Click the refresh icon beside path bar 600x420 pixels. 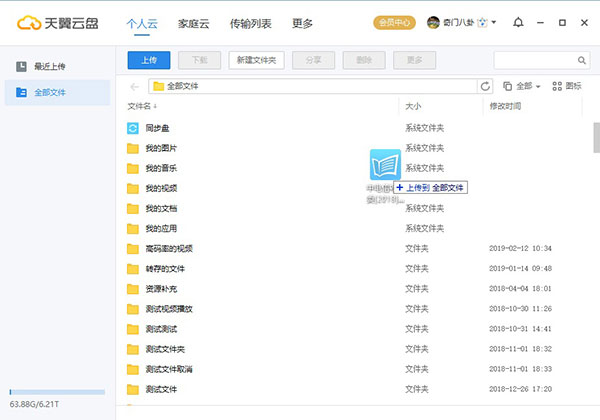[486, 86]
